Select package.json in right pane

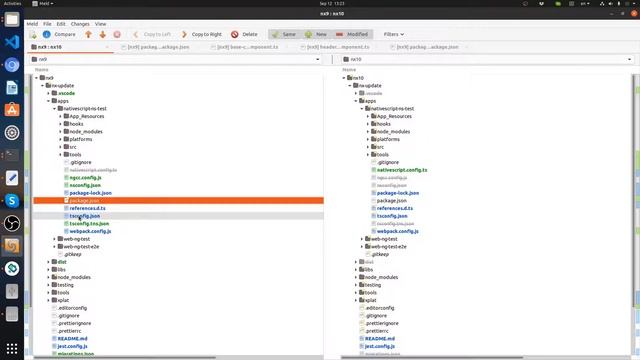pyautogui.click(x=391, y=201)
